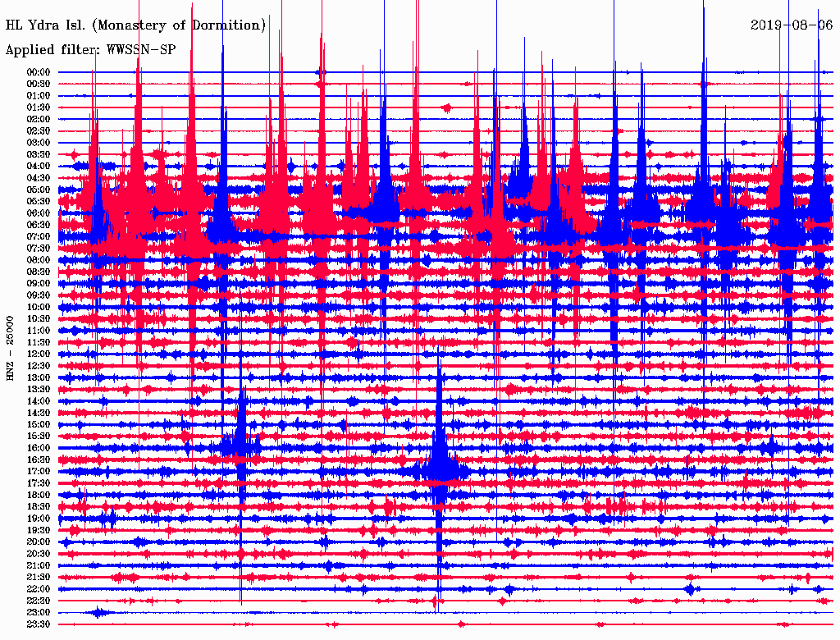Select the 22:00 time label

coord(39,589)
